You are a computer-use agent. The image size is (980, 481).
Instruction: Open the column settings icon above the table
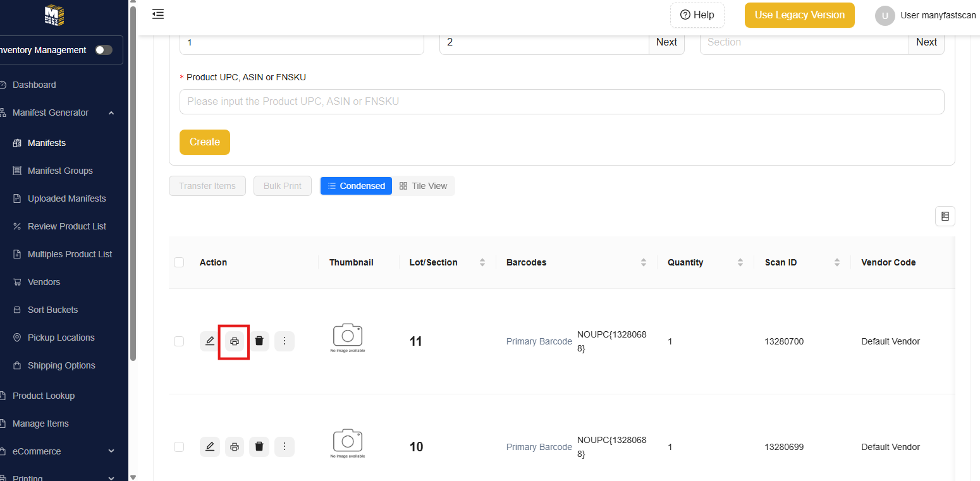coord(945,216)
